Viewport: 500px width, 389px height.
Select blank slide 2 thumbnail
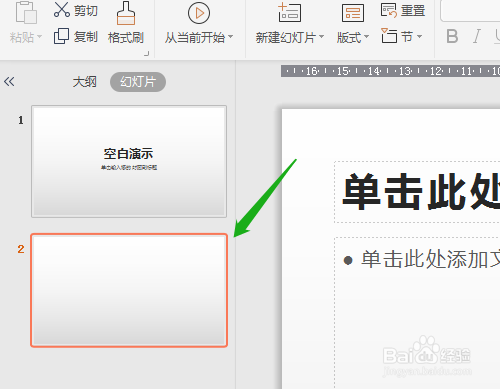click(129, 290)
